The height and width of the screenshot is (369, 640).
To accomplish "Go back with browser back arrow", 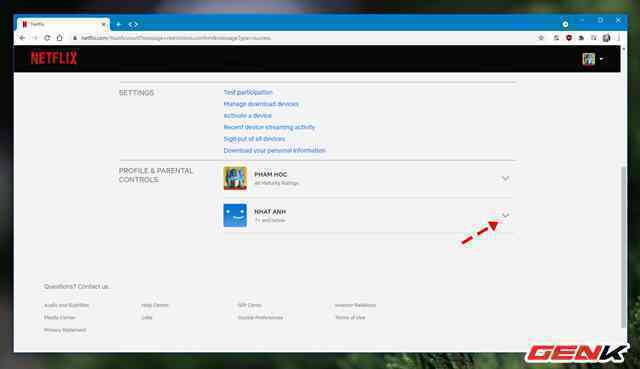I will (x=22, y=38).
